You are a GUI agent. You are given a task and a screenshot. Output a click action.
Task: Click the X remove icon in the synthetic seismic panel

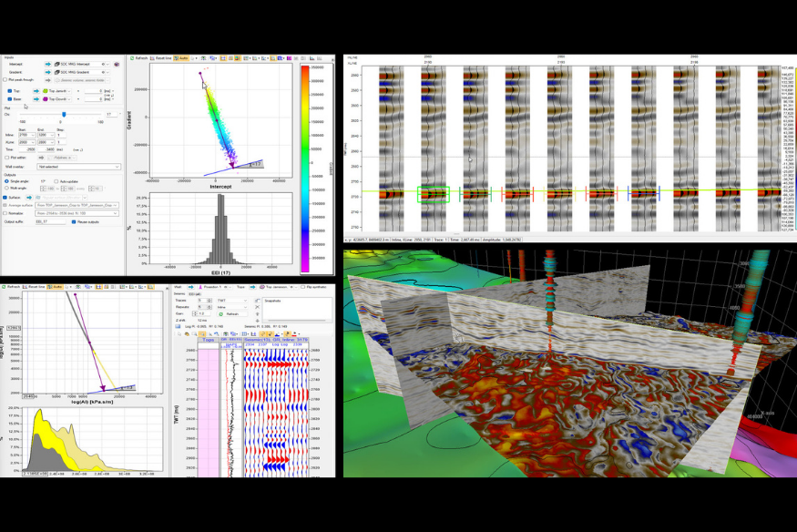[256, 307]
